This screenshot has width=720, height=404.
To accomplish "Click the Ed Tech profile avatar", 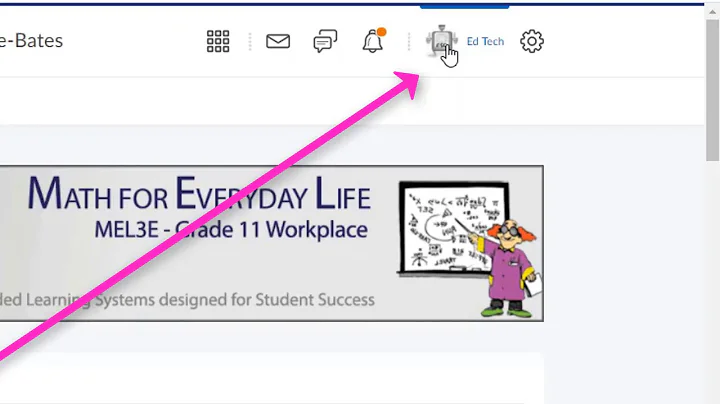I will click(x=441, y=41).
